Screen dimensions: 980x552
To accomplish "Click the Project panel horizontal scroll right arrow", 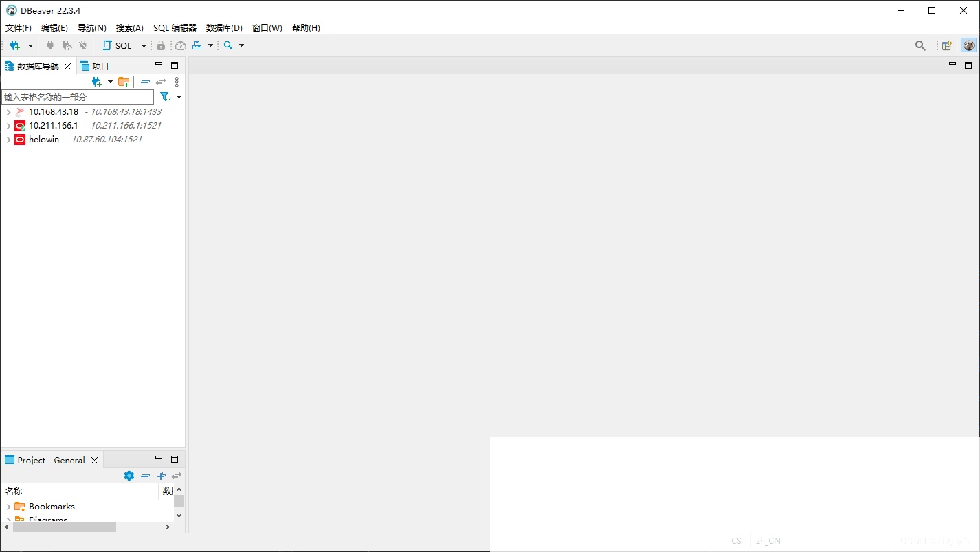I will pyautogui.click(x=167, y=527).
